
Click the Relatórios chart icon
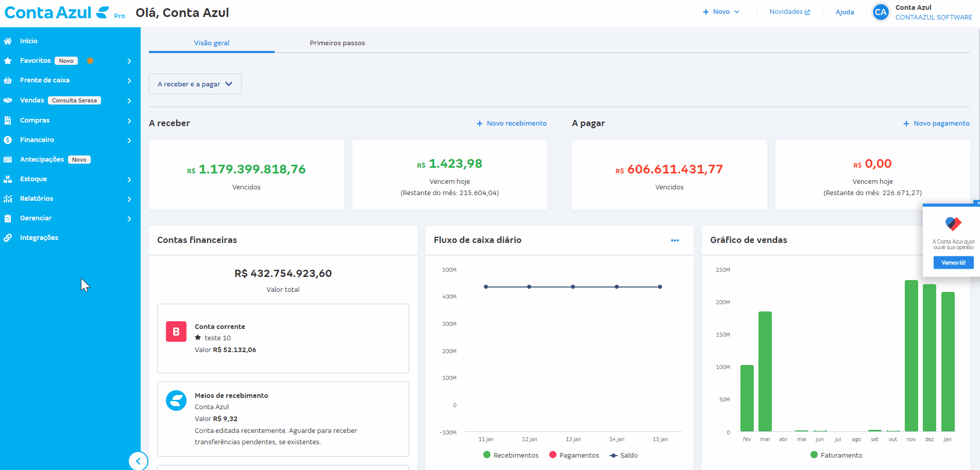8,199
